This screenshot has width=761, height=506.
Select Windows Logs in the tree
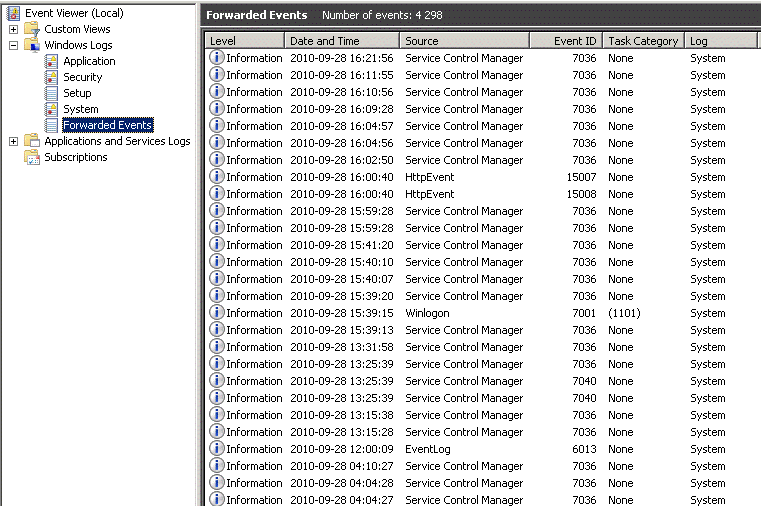point(78,45)
